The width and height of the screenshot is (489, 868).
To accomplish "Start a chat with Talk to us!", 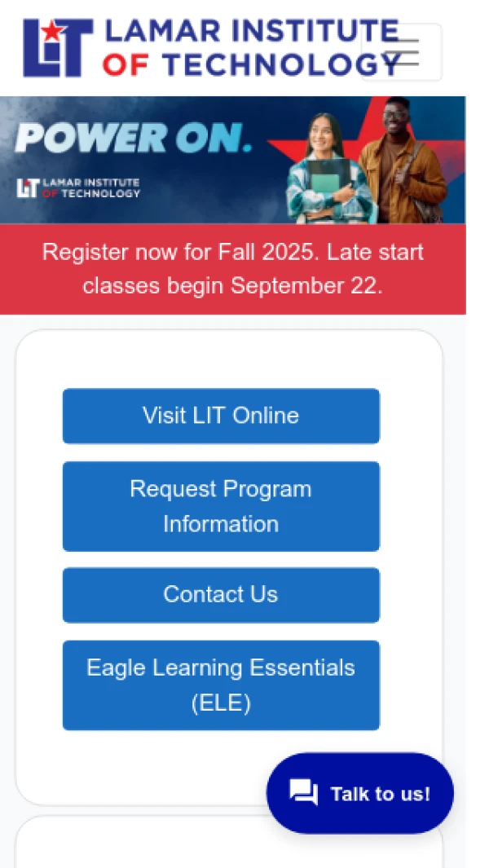I will click(360, 793).
